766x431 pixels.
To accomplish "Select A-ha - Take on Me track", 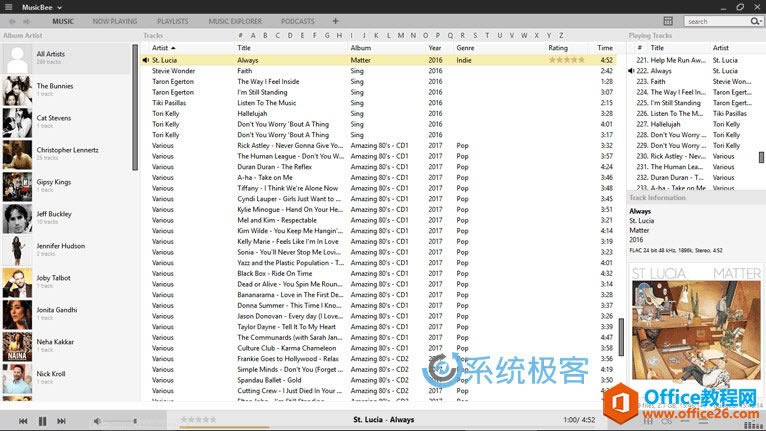I will (x=379, y=177).
